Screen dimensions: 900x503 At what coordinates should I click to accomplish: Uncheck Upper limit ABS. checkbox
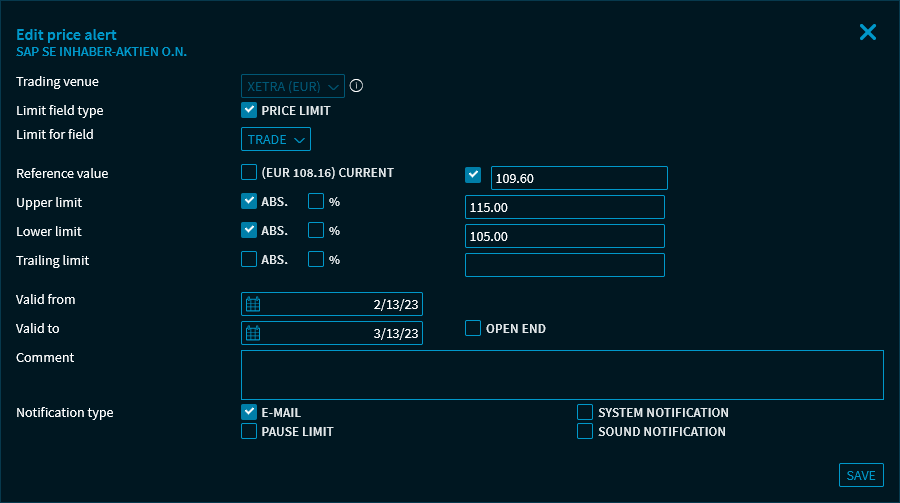249,201
